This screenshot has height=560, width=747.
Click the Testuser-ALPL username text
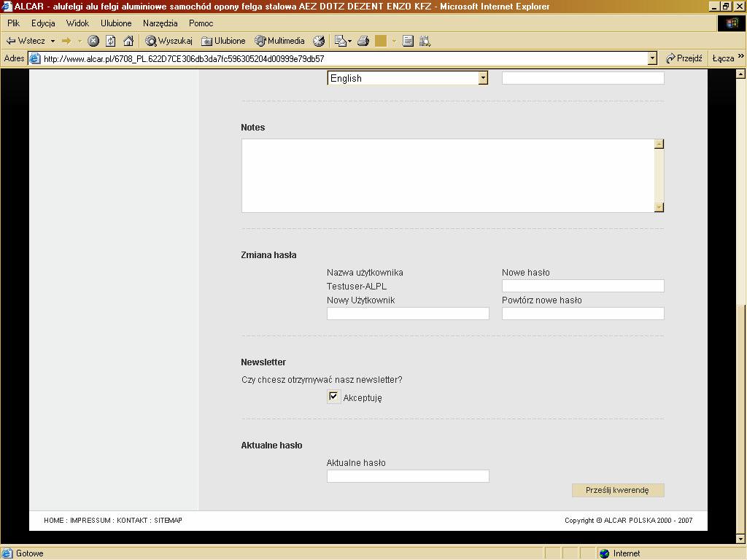(x=356, y=286)
